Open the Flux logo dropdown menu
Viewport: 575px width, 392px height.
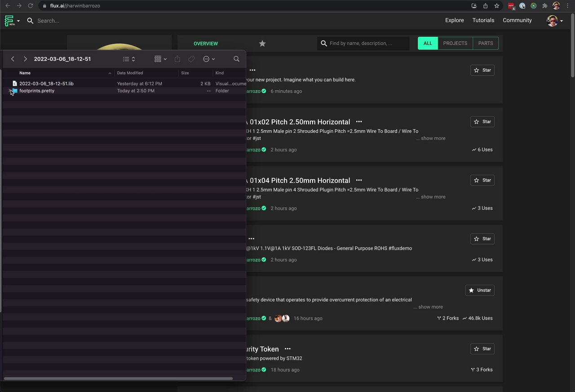(x=12, y=21)
